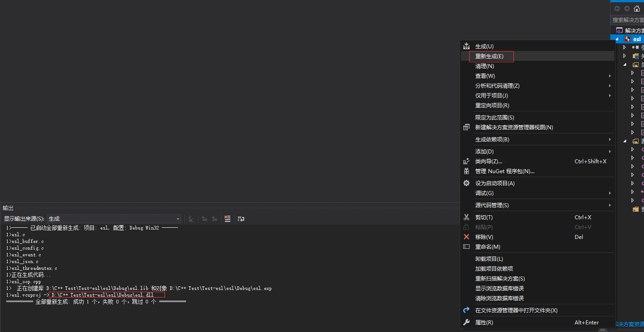Click the 类向导 icon in the context menu
Viewport: 644px width, 332px height.
pos(466,161)
